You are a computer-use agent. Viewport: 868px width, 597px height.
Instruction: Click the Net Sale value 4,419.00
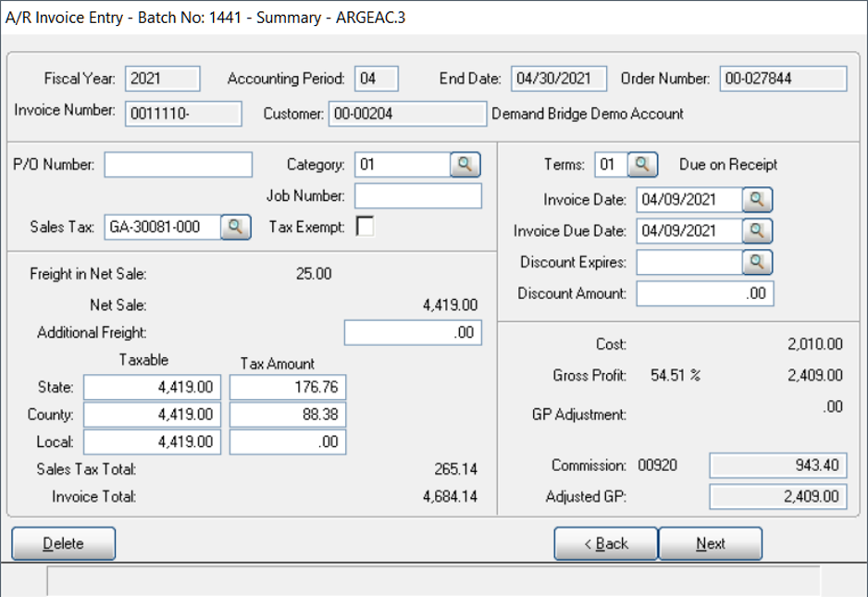pyautogui.click(x=450, y=305)
